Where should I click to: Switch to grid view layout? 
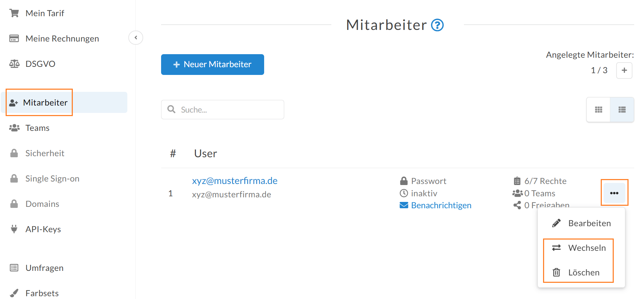(599, 110)
